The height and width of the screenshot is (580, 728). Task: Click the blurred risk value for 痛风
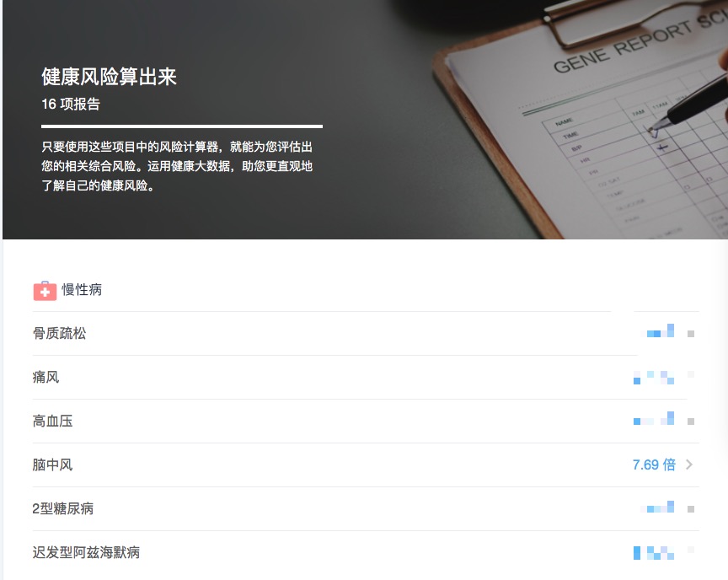click(x=654, y=377)
